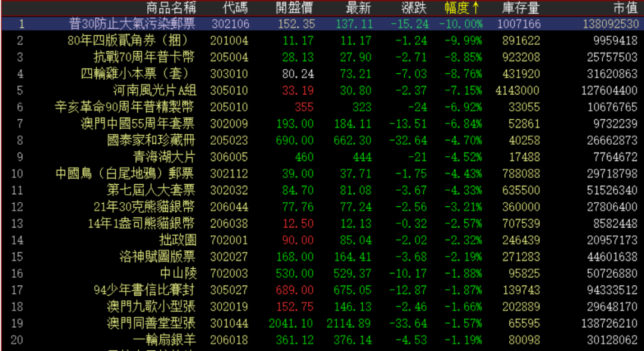Select row 中山陵
This screenshot has width=644, height=351.
point(323,274)
